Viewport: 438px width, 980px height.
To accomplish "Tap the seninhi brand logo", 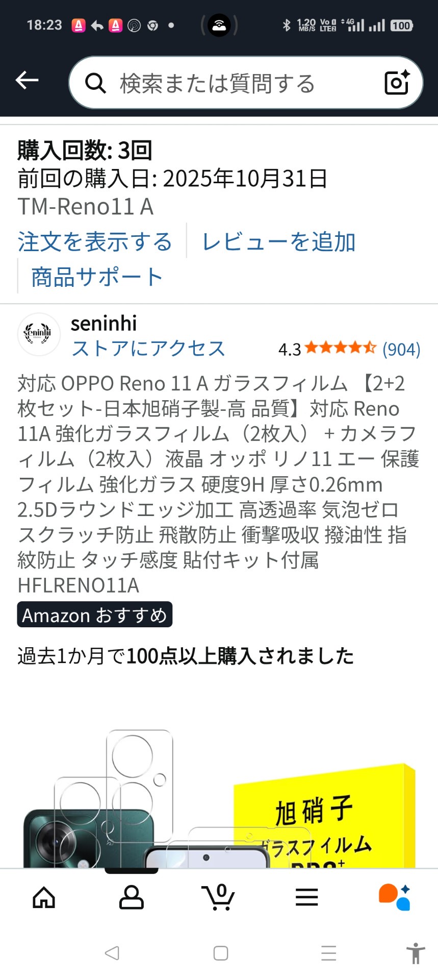I will click(39, 334).
